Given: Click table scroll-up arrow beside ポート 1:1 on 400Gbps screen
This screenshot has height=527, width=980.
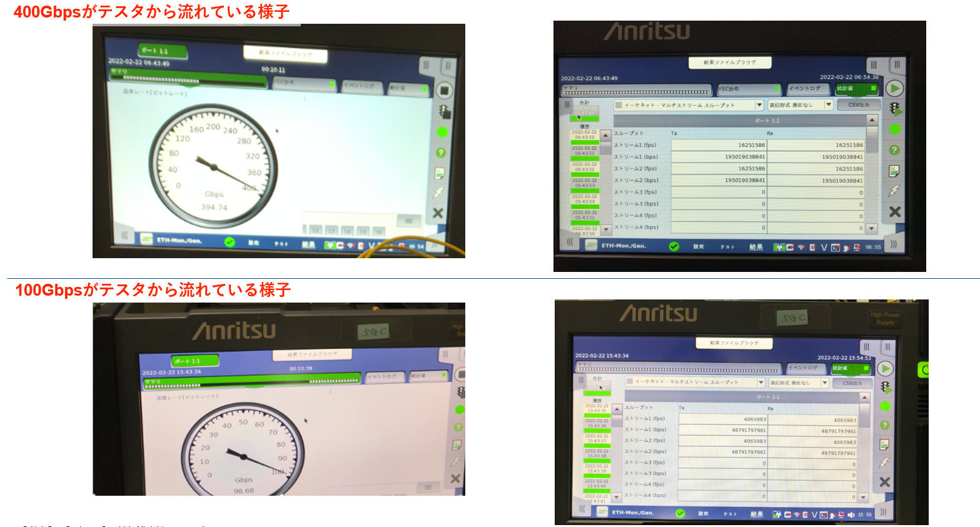Looking at the screenshot, I should (x=872, y=120).
